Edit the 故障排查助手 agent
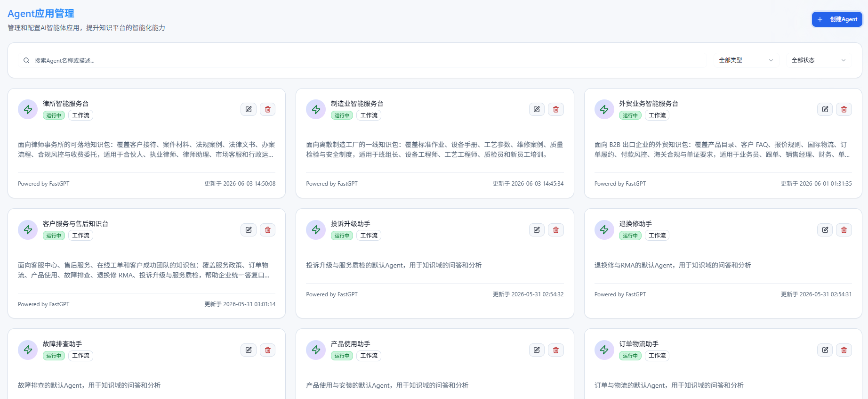Image resolution: width=868 pixels, height=399 pixels. pos(249,350)
